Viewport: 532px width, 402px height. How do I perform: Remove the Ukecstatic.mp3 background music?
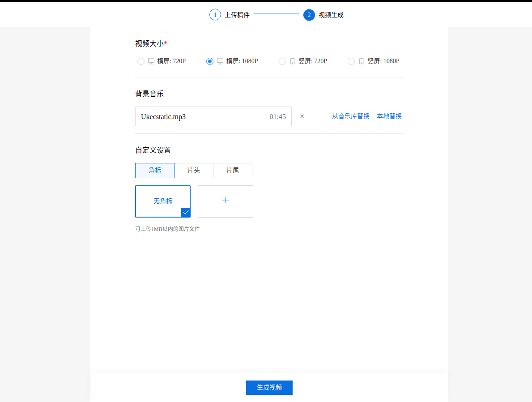(302, 116)
